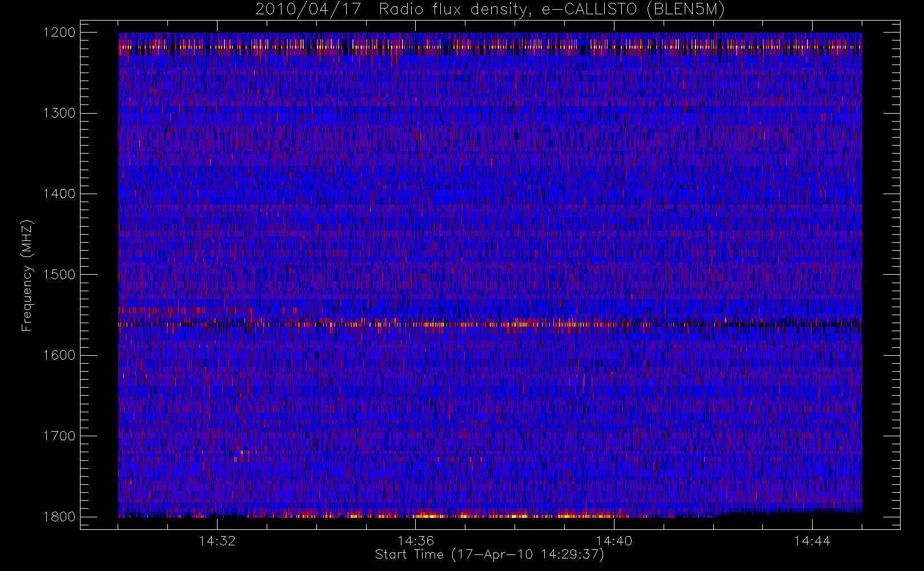Click the 14:32 time tick label

click(217, 540)
